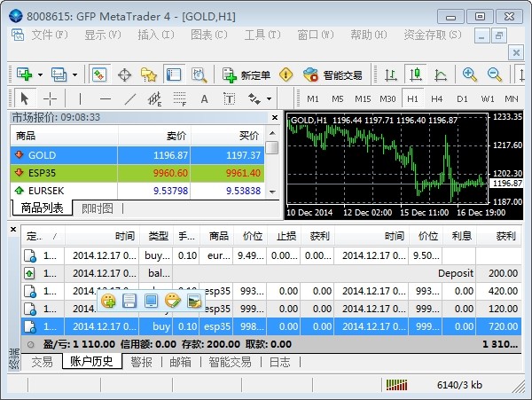This screenshot has width=532, height=400.
Task: Expand the profiles dropdown arrow
Action: (x=74, y=75)
